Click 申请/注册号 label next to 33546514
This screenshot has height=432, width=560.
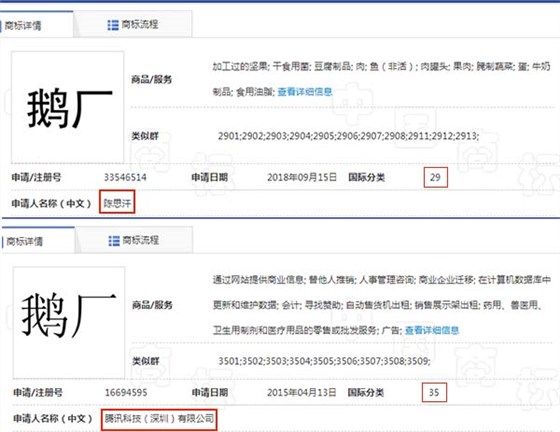click(36, 177)
